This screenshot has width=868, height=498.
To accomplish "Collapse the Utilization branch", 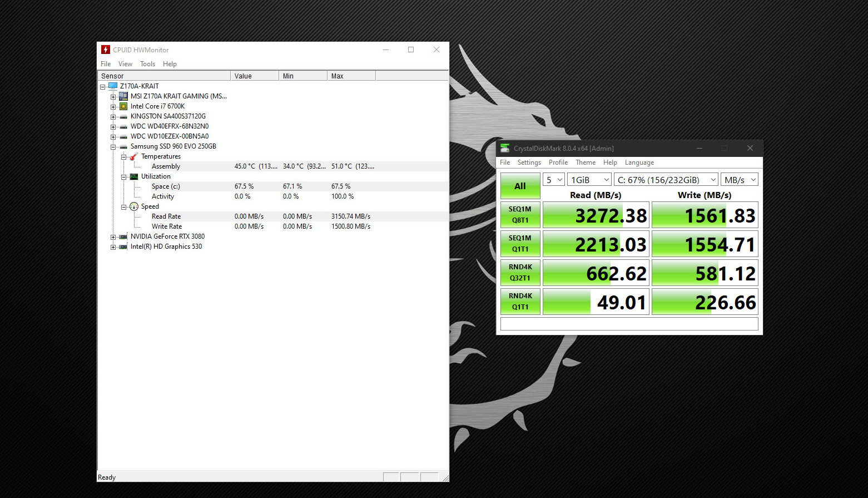I will 124,177.
